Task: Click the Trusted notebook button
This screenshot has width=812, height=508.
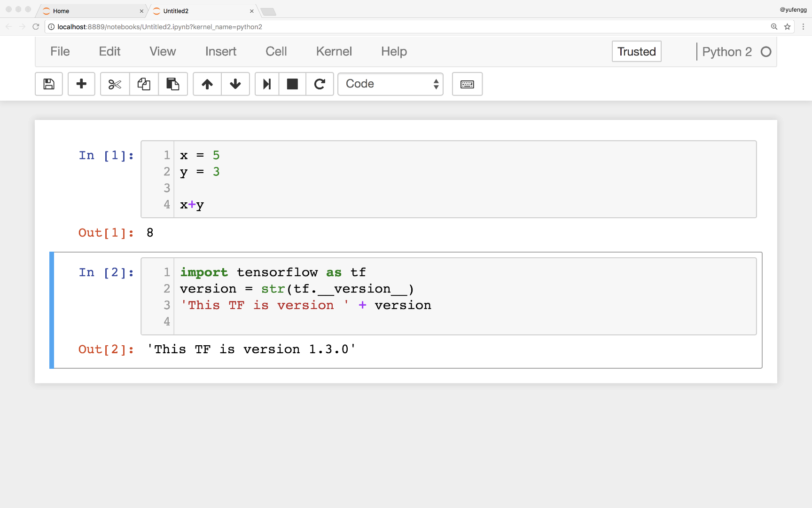Action: tap(636, 51)
